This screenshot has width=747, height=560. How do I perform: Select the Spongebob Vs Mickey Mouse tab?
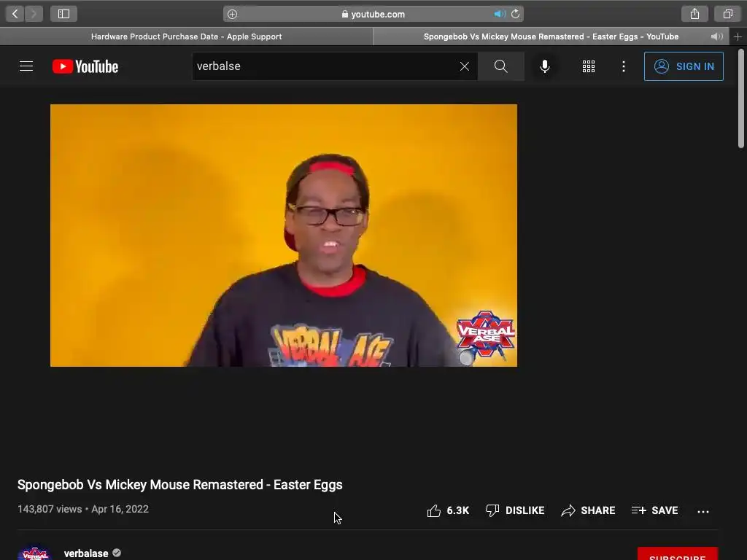point(551,36)
